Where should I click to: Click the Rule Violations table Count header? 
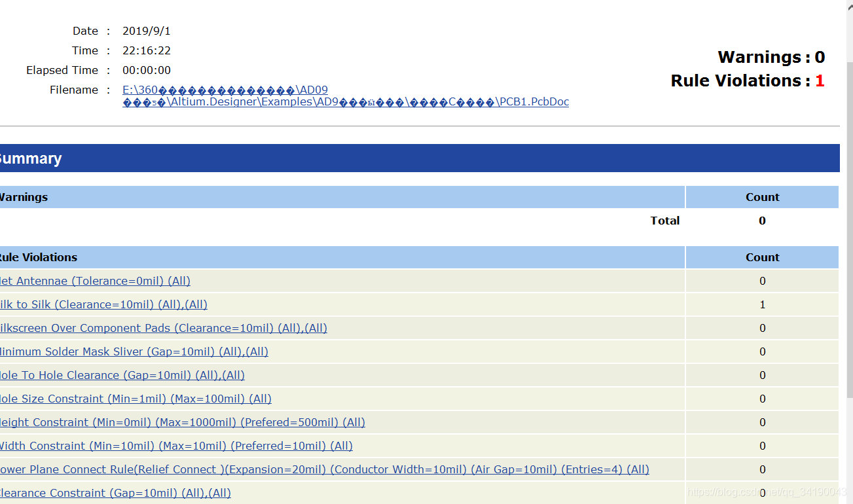coord(763,257)
